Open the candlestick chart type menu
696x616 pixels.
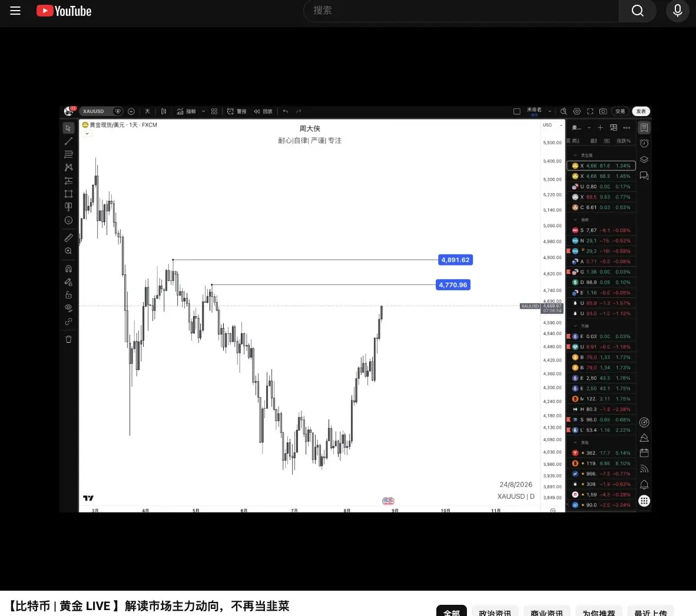click(x=163, y=111)
